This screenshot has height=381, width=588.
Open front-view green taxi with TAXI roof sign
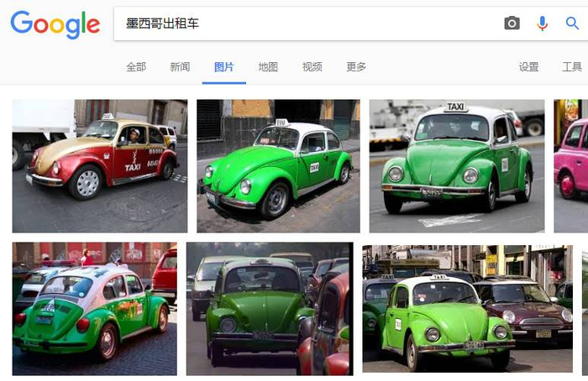[457, 166]
